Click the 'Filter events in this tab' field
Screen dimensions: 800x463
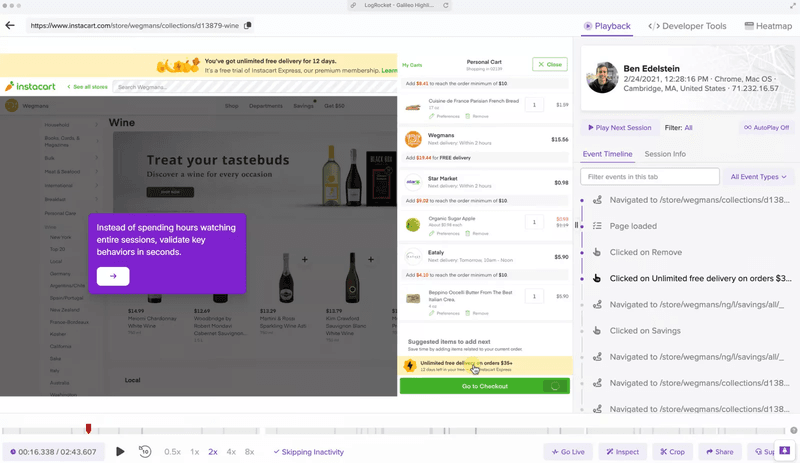(649, 177)
